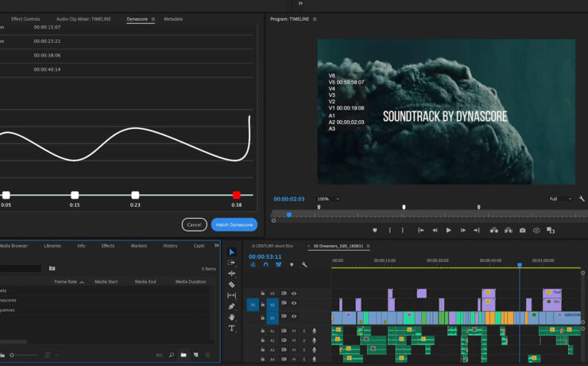The width and height of the screenshot is (588, 366).
Task: Select the Track Select Forward tool
Action: [232, 263]
